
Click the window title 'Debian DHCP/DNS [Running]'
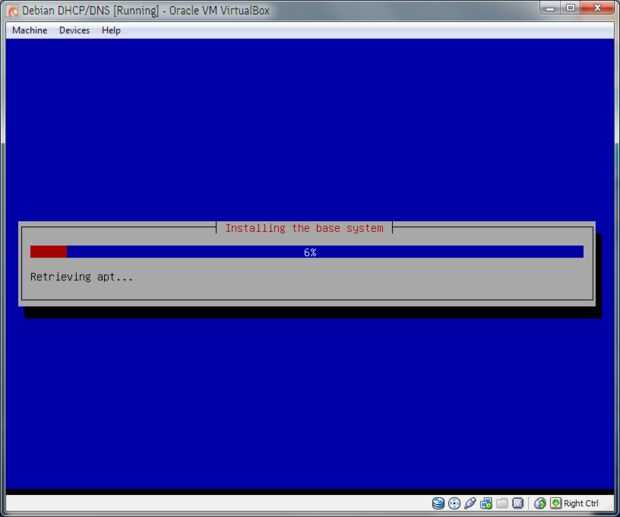tap(90, 11)
